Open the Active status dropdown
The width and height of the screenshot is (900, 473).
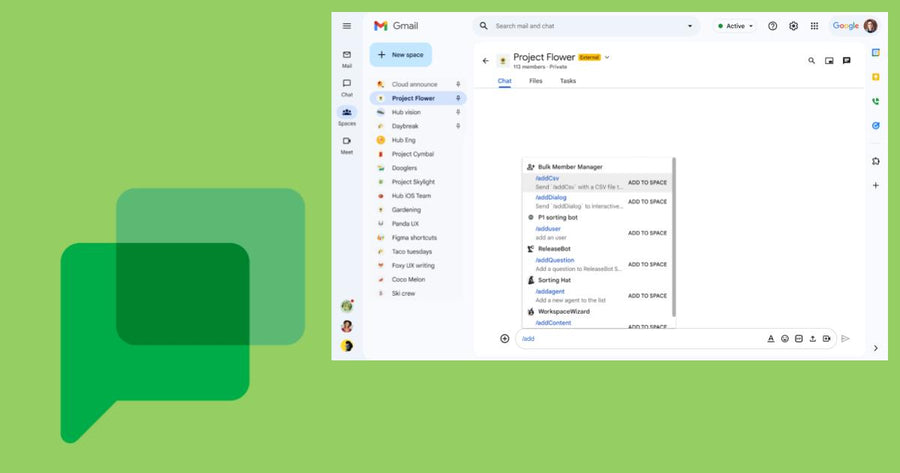point(735,26)
